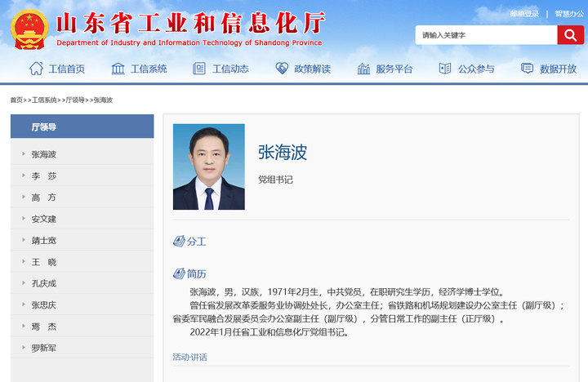588x382 pixels.
Task: Click the chart icon beside 服务平台
Action: coord(363,69)
